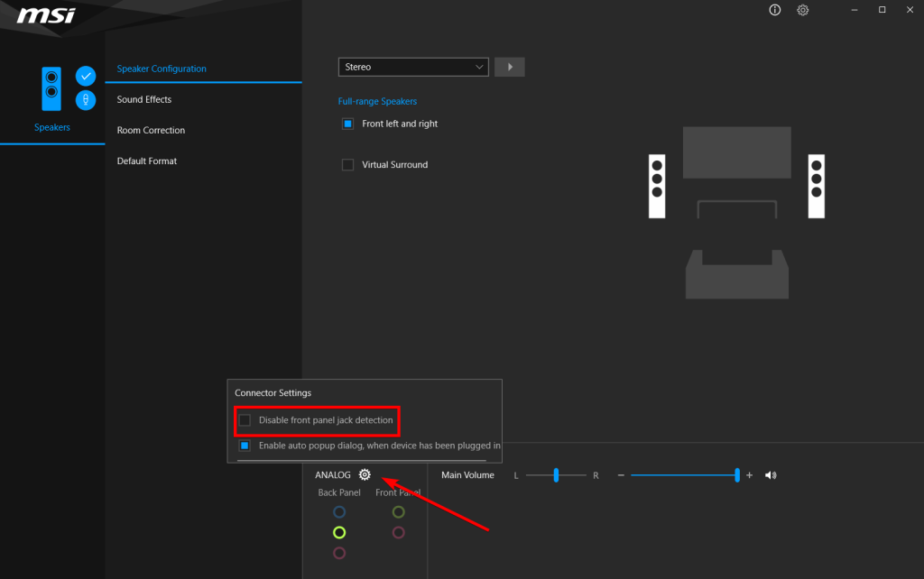Click the blue microphone communication device icon
Viewport: 924px width, 579px height.
click(86, 100)
